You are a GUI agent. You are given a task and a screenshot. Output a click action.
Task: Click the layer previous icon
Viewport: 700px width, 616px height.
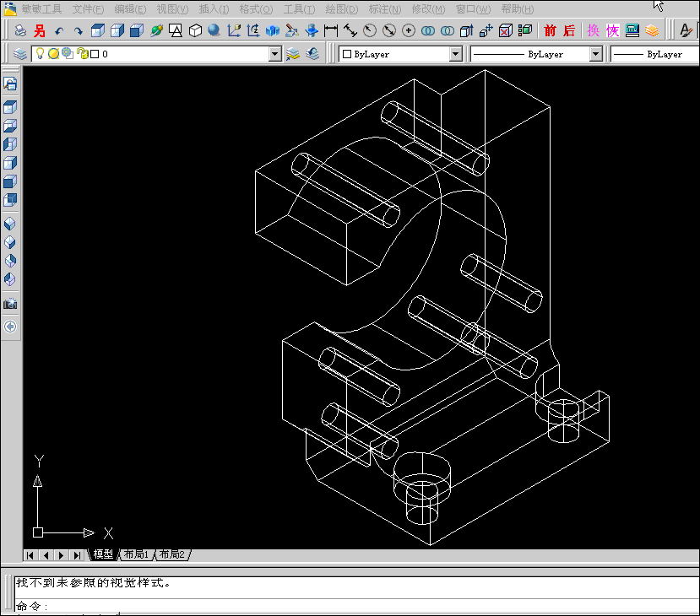(312, 54)
